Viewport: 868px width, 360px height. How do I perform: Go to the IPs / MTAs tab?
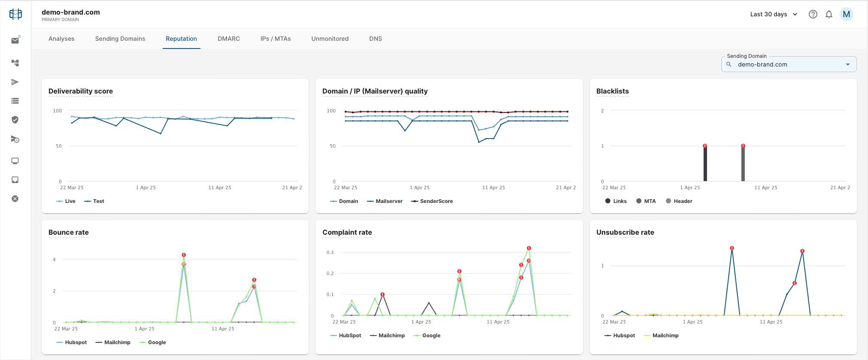[275, 39]
